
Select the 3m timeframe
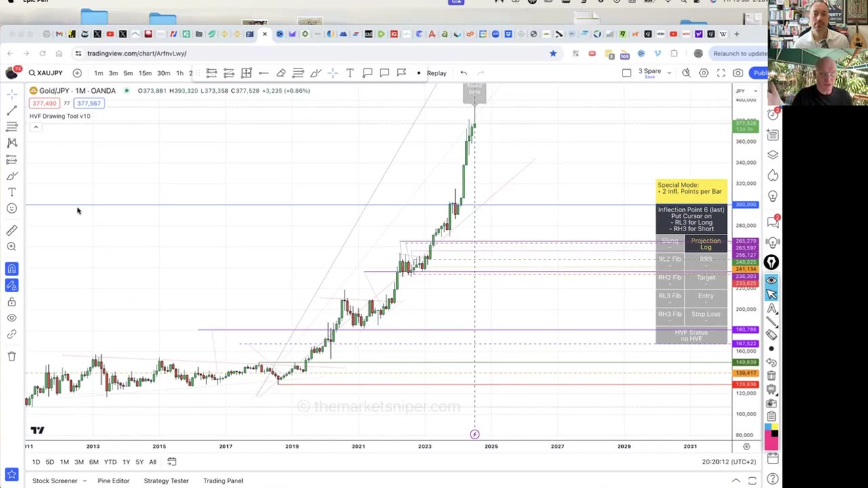(x=113, y=73)
